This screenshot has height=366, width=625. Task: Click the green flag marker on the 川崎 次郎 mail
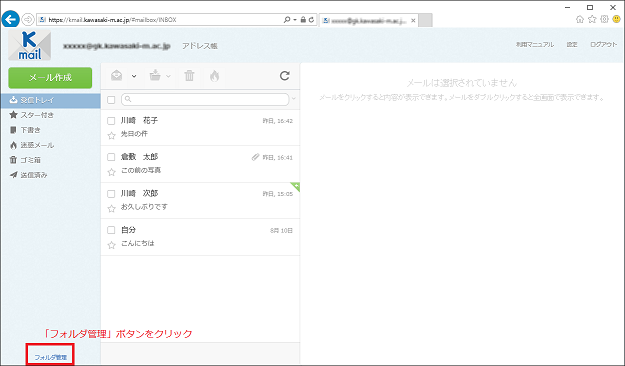point(296,186)
